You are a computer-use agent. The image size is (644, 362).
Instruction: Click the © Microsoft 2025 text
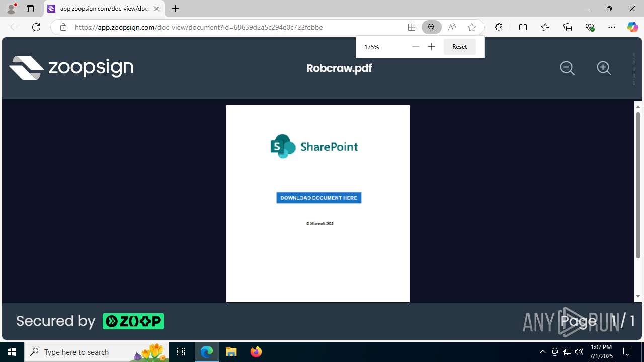click(319, 223)
